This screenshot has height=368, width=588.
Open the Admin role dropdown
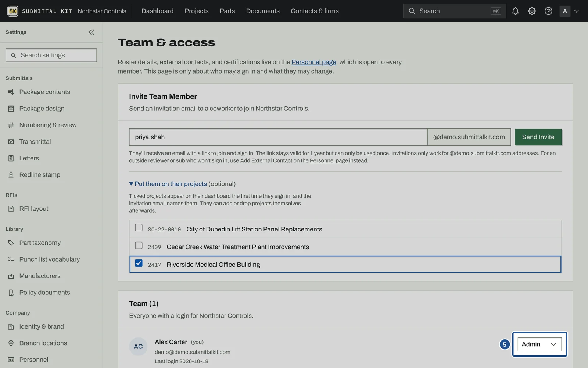tap(539, 344)
